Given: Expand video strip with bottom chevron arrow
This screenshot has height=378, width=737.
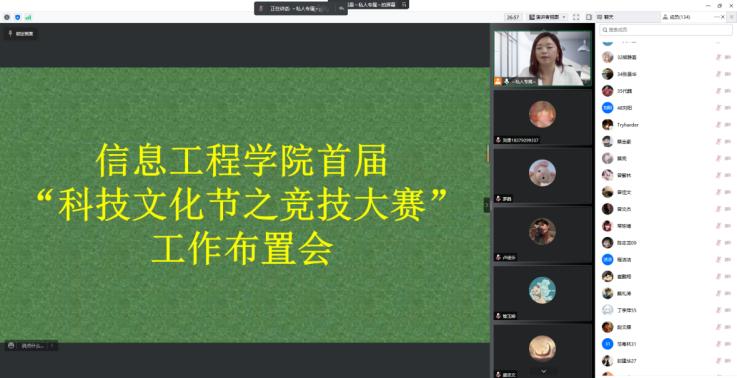Looking at the screenshot, I should pyautogui.click(x=543, y=371).
